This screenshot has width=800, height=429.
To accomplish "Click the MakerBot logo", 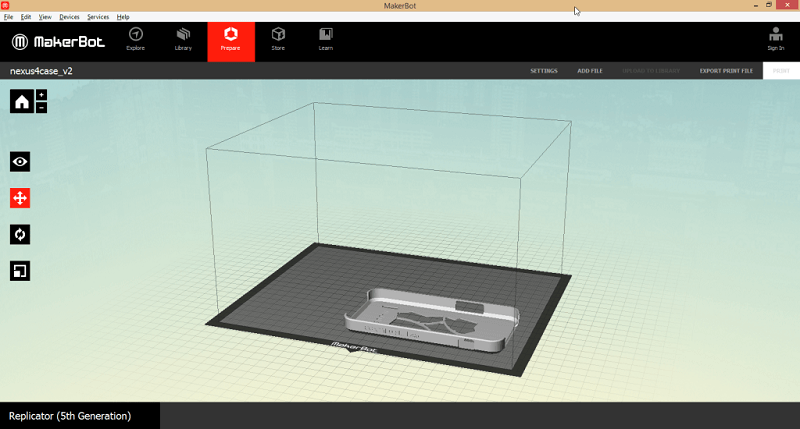I will (x=58, y=42).
